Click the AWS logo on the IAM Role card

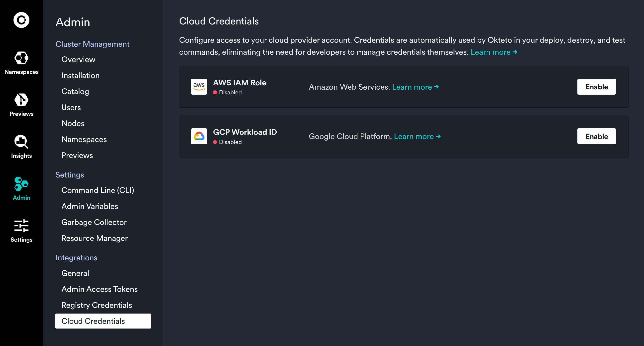199,87
